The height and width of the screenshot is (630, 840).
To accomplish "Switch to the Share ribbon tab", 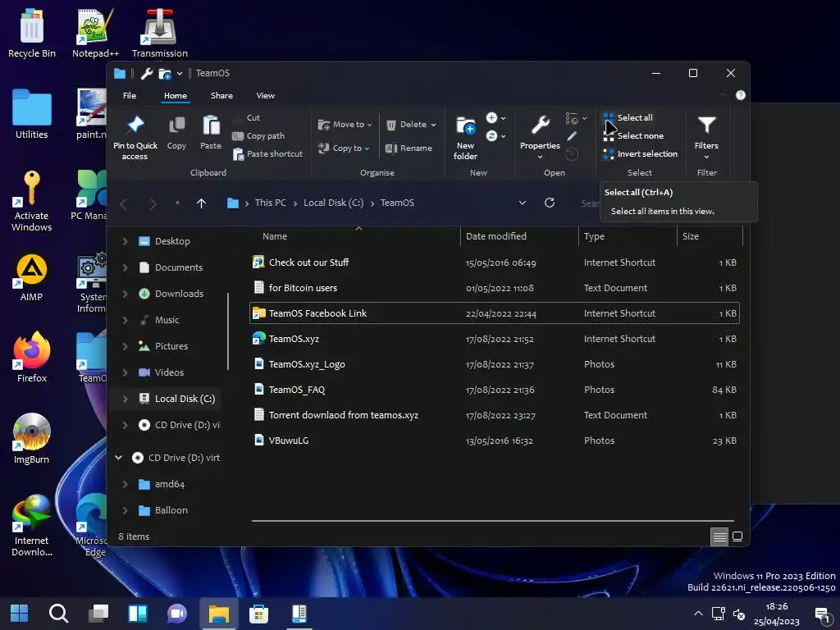I will click(221, 96).
